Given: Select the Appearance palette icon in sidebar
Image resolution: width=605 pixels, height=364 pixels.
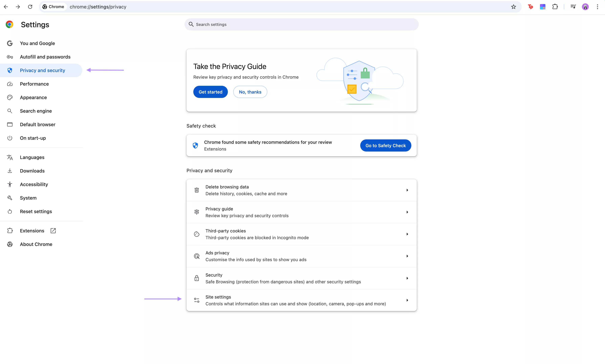Looking at the screenshot, I should pyautogui.click(x=10, y=97).
